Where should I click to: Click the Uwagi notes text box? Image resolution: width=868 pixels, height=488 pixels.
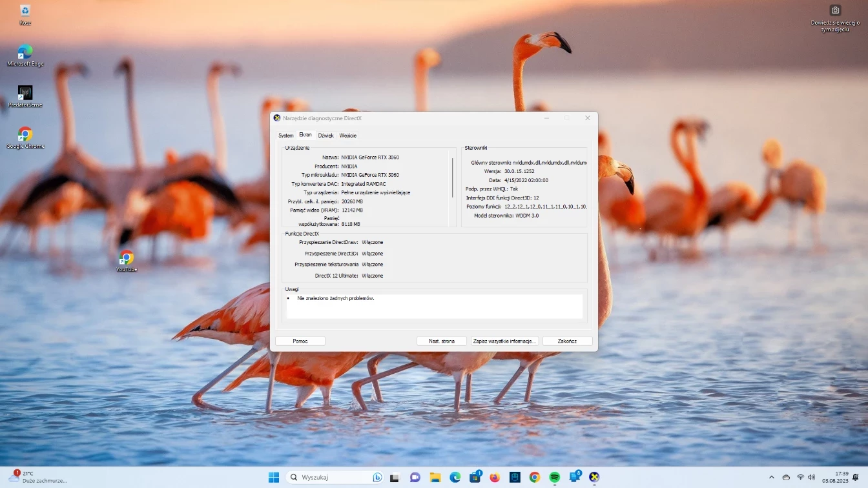(435, 306)
